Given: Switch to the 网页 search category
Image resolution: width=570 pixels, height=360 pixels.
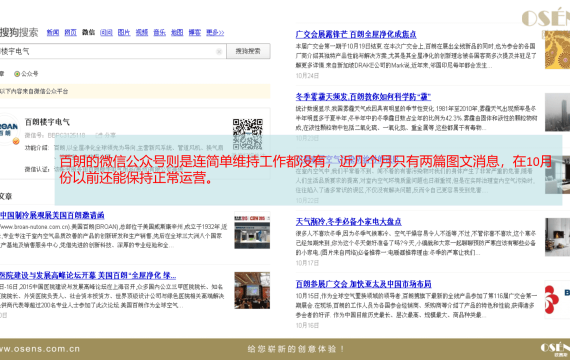Looking at the screenshot, I should [71, 33].
